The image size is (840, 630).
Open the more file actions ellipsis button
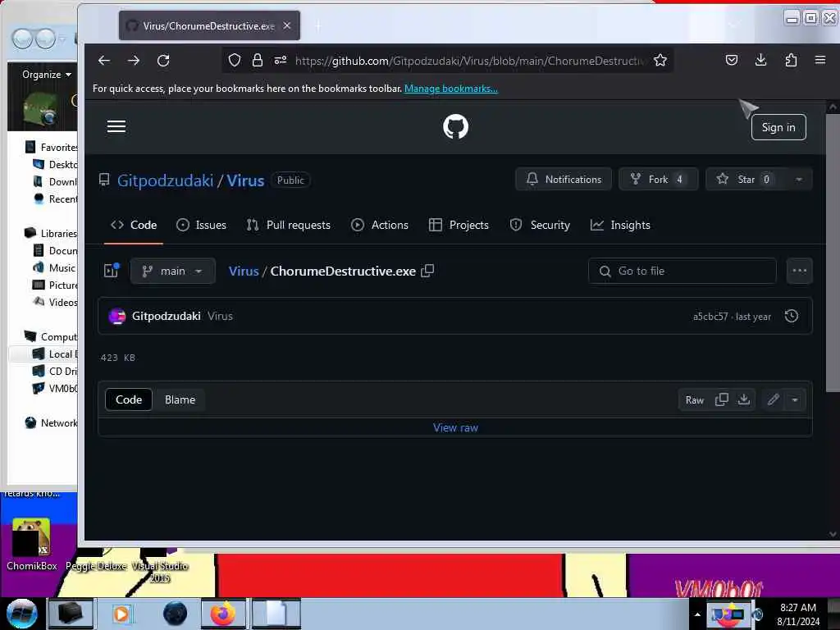coord(799,271)
